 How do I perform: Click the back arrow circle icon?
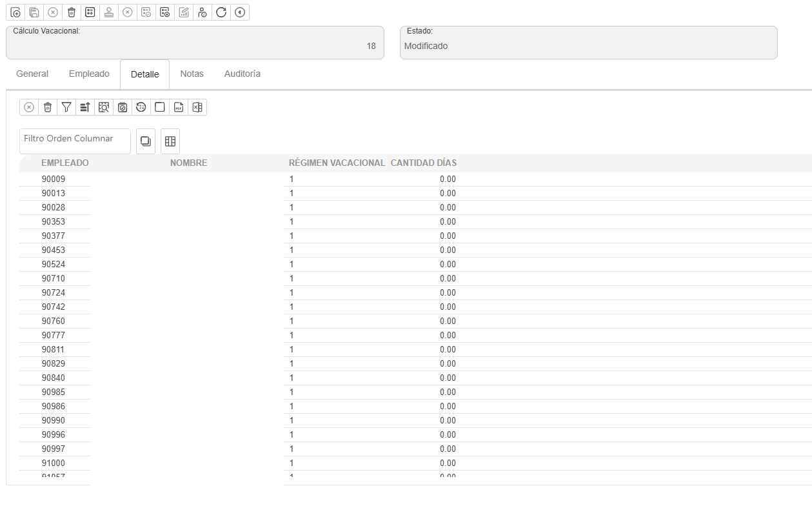(240, 12)
